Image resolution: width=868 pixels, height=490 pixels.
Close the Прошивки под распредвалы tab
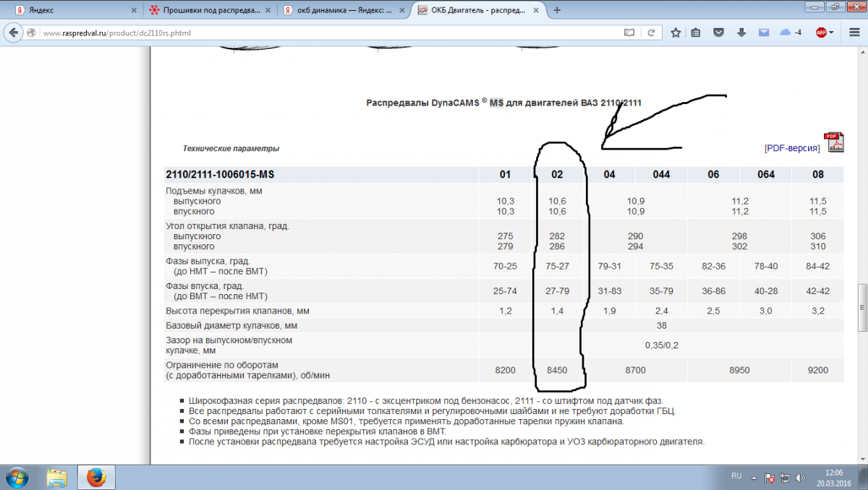point(268,11)
